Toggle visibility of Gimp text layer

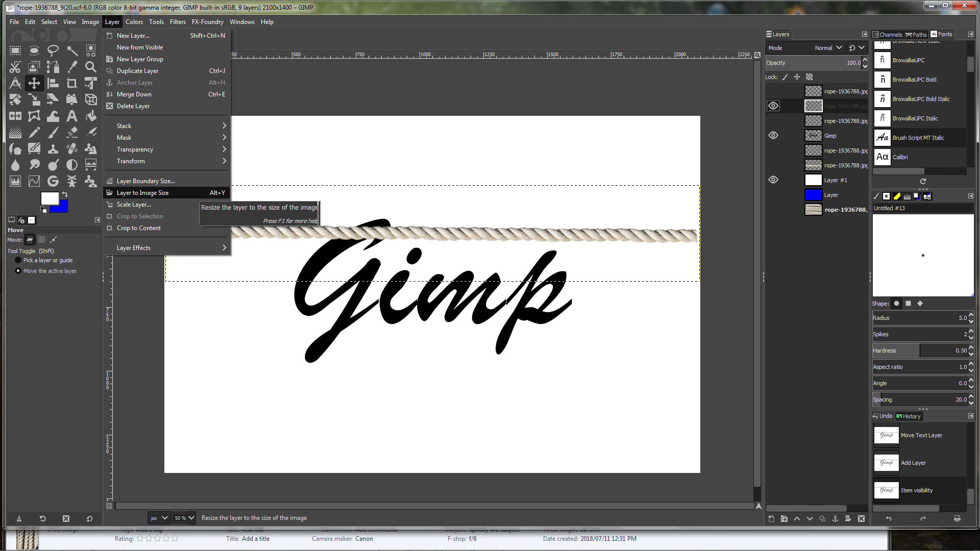[773, 135]
